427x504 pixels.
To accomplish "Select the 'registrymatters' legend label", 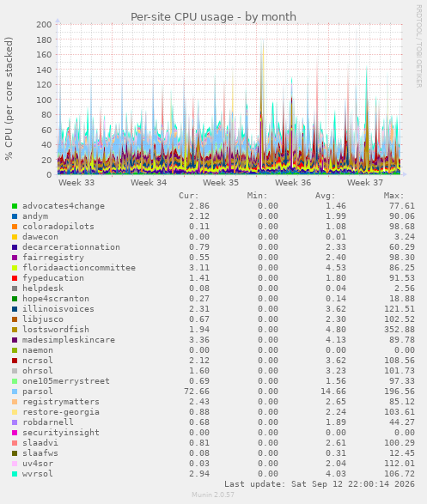I will (61, 402).
